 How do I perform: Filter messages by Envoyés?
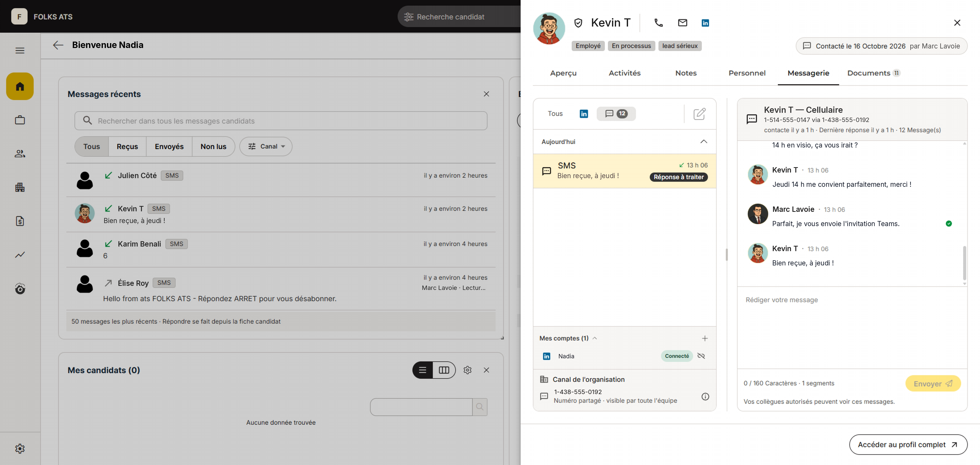point(169,146)
